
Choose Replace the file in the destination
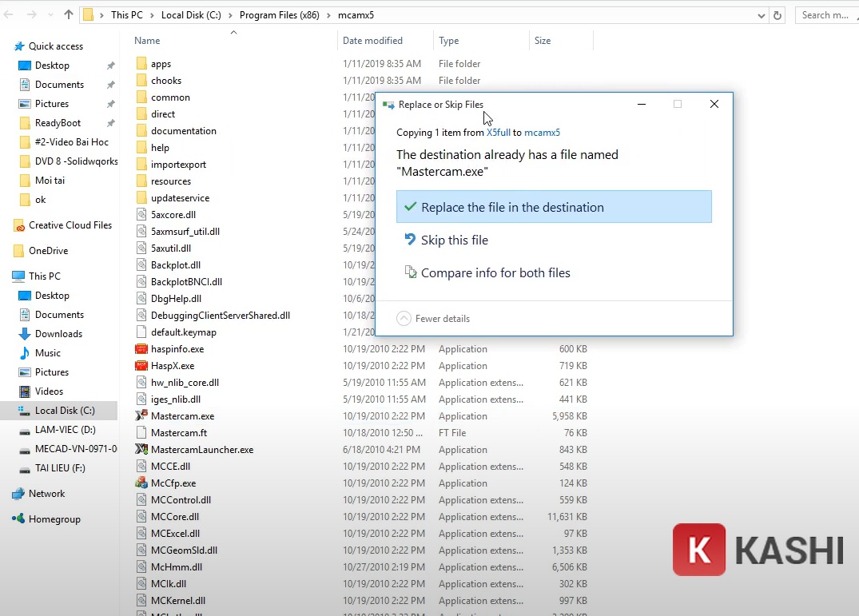(x=510, y=206)
